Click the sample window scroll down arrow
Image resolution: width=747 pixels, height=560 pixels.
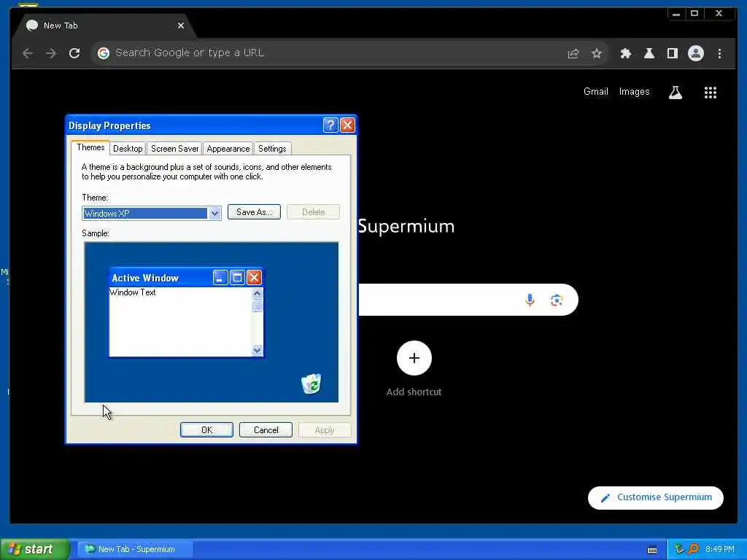pos(258,351)
